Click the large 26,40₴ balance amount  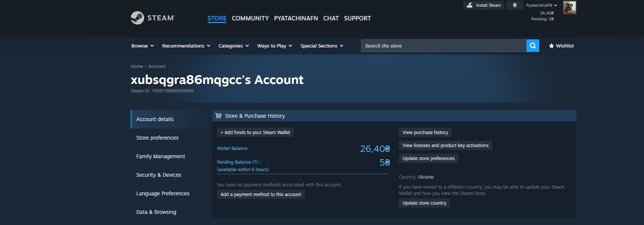(375, 149)
